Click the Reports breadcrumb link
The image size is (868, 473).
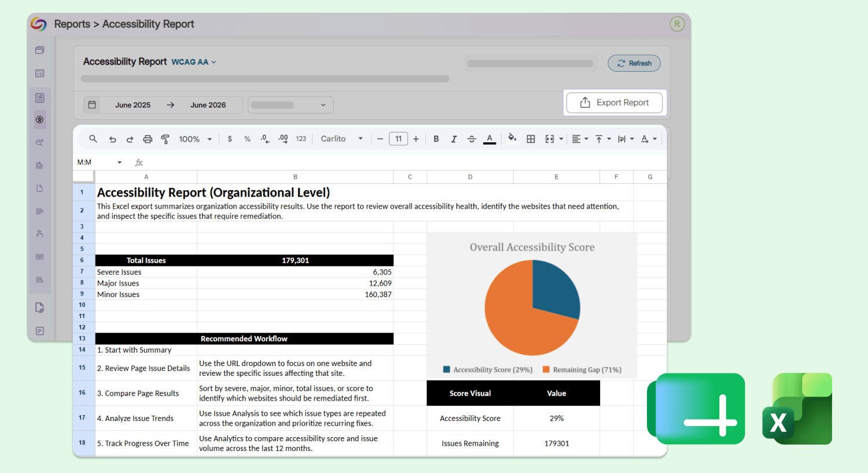(x=72, y=24)
